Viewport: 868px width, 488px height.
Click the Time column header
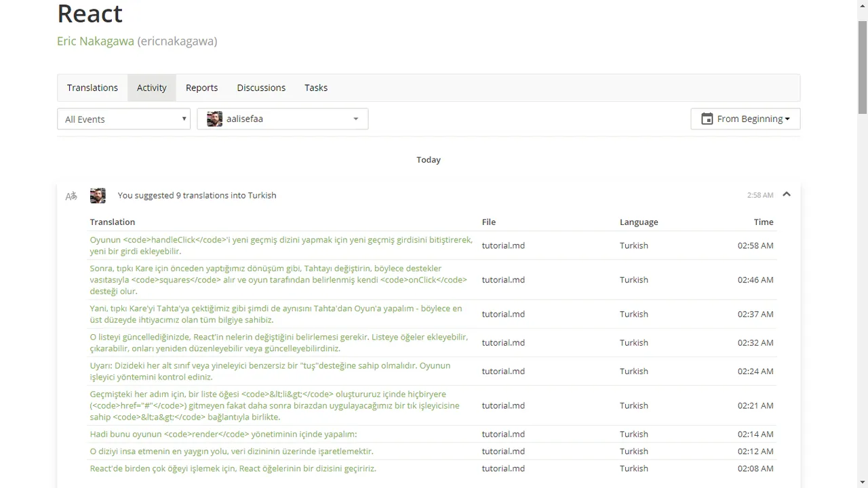coord(764,222)
